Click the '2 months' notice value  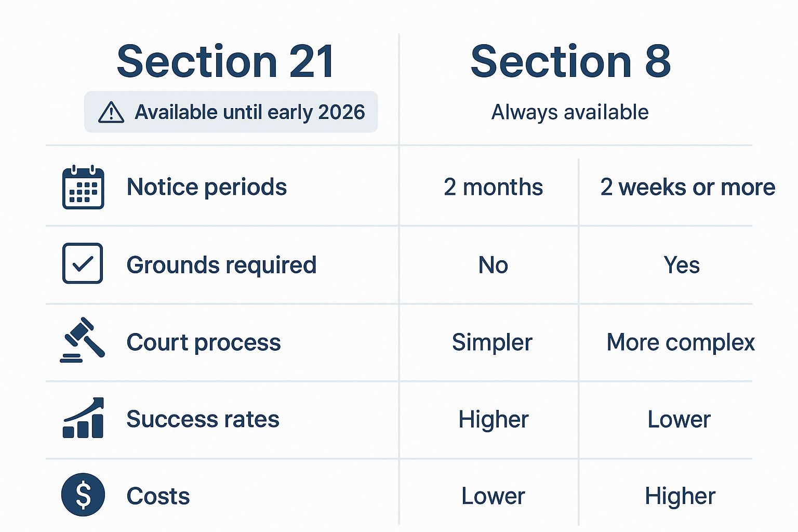[x=493, y=187]
